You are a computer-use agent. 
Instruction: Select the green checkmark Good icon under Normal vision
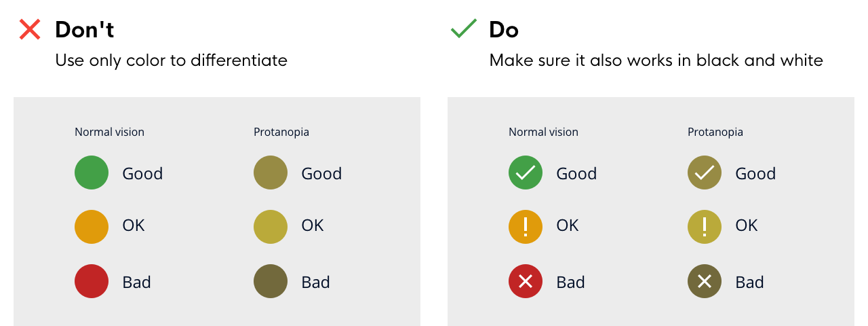tap(526, 173)
